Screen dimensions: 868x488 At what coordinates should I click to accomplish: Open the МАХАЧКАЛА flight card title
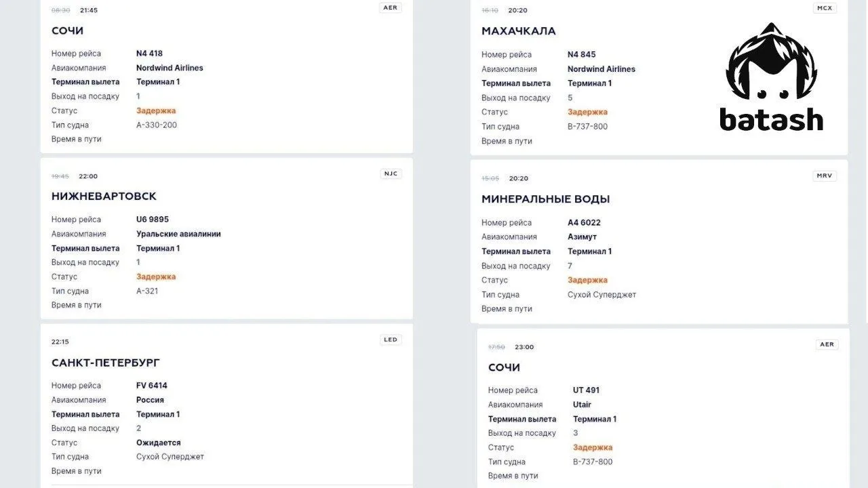519,31
